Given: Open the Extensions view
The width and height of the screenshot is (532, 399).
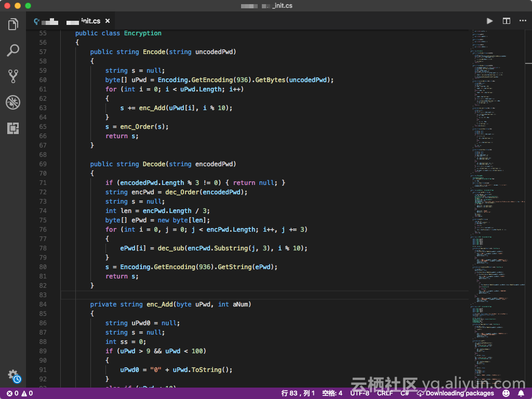Looking at the screenshot, I should pyautogui.click(x=13, y=128).
